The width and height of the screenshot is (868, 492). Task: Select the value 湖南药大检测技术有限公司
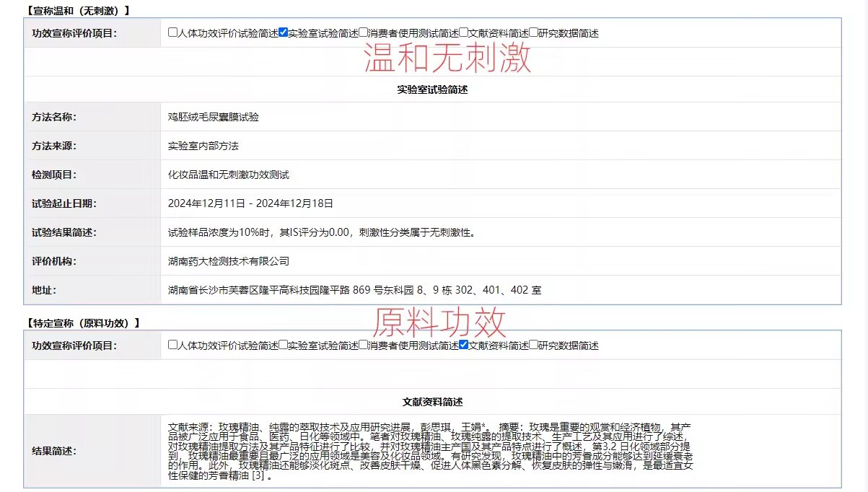click(229, 261)
